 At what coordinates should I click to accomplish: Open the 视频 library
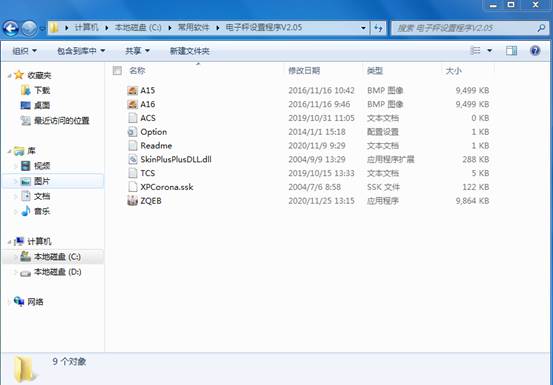[x=42, y=166]
